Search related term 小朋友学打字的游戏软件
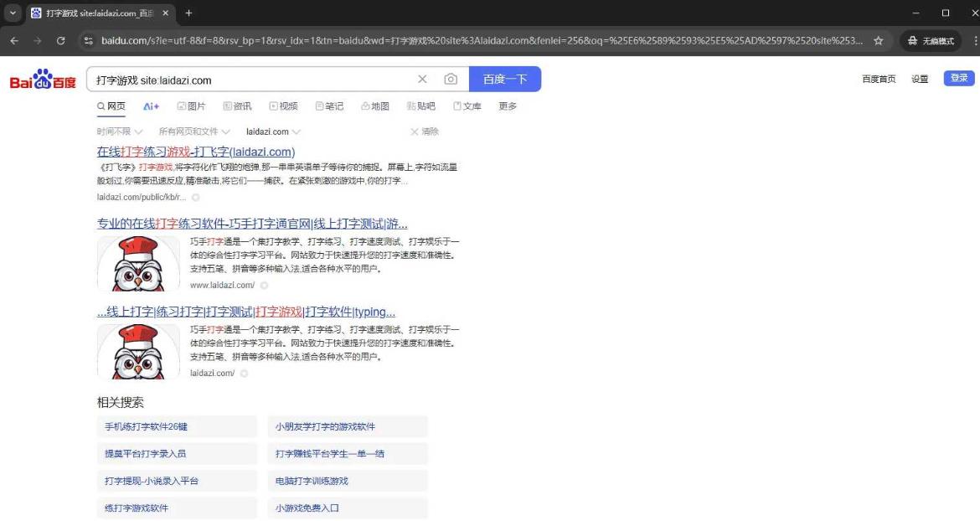 pos(348,426)
